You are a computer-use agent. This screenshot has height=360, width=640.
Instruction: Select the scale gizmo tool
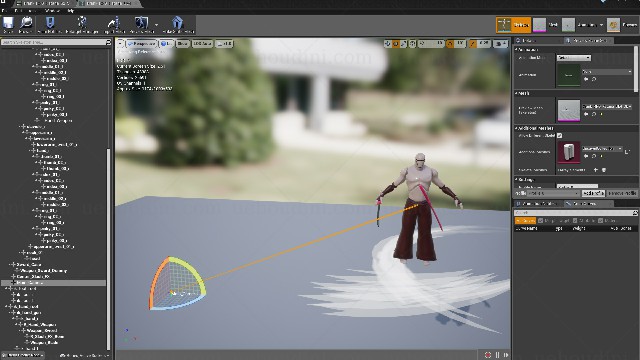[x=403, y=43]
